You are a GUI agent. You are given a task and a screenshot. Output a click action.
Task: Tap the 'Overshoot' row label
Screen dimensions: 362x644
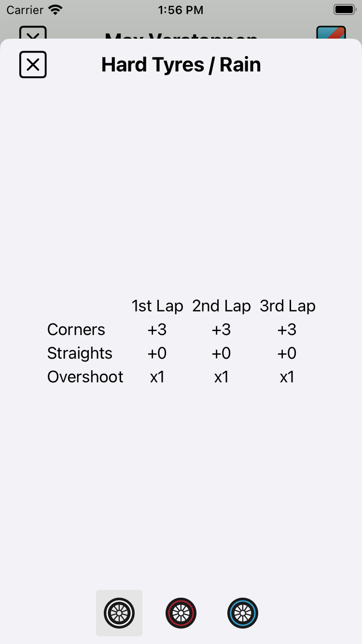pyautogui.click(x=85, y=377)
